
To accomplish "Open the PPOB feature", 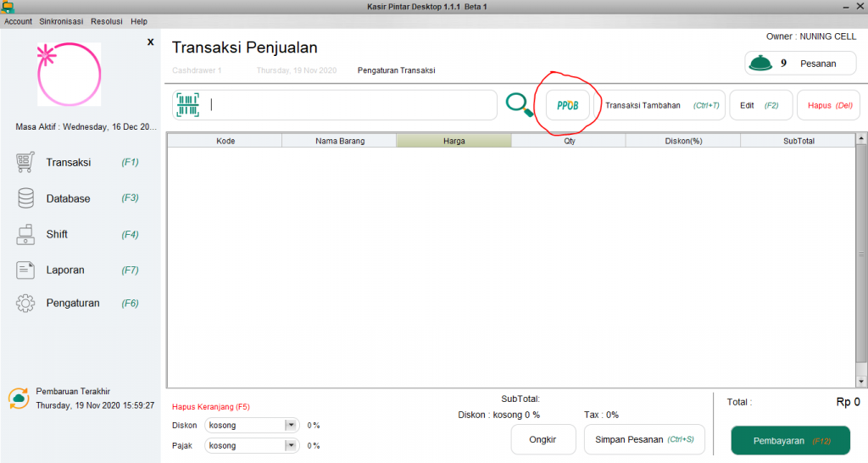I will (x=567, y=105).
